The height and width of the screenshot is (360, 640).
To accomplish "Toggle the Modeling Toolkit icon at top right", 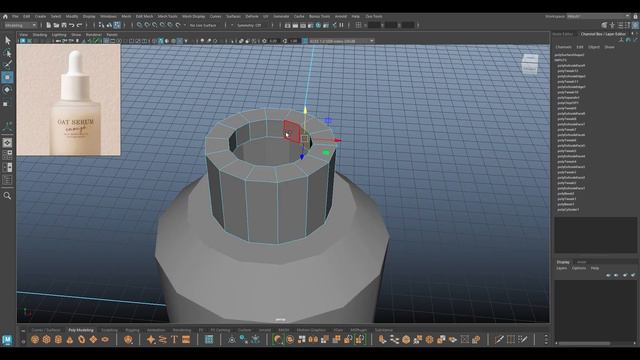I will (x=604, y=25).
